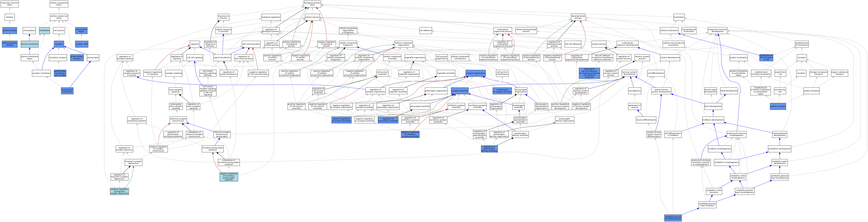The image size is (868, 222).
Task: Click the 'biological regulation' node
Action: click(271, 17)
